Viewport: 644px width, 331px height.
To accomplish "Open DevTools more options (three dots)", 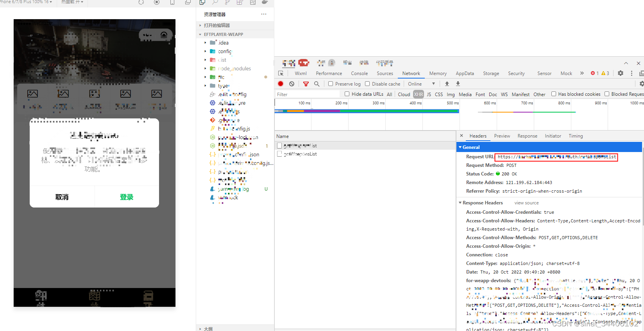I will click(631, 73).
